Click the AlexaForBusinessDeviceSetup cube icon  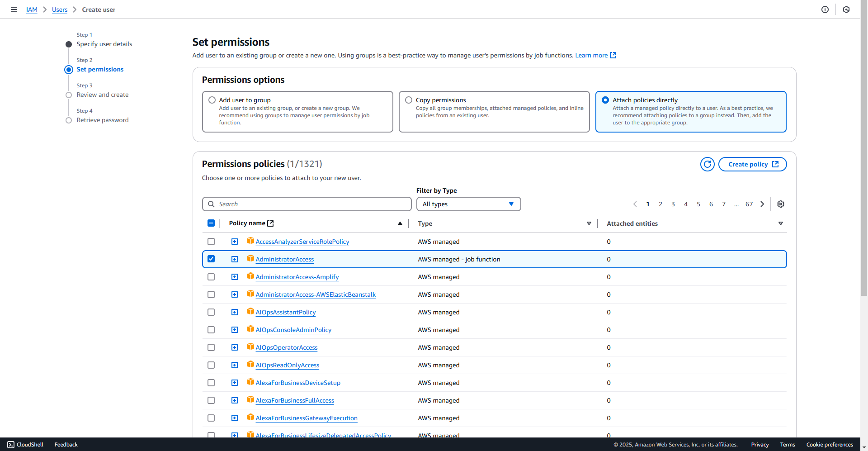(250, 382)
